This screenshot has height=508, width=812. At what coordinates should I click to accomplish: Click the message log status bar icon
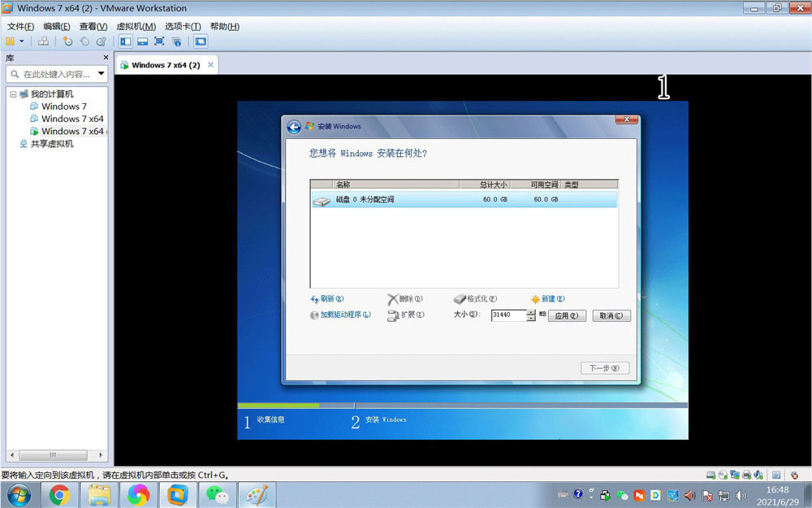click(776, 475)
